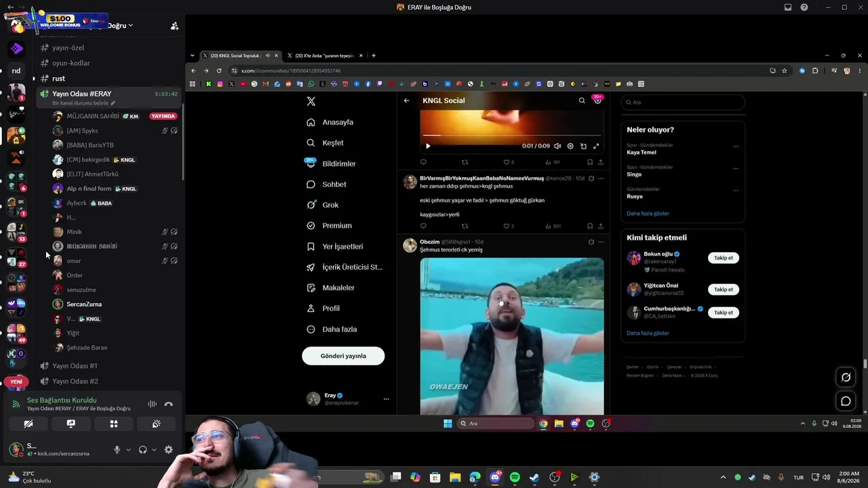Follow Cumhurbaşkanlığı with Takip et

tap(724, 312)
